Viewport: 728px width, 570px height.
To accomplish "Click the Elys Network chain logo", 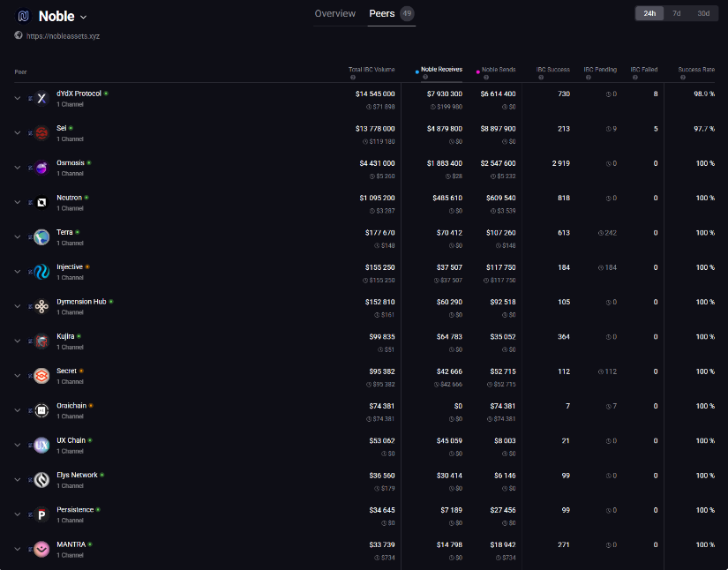I will tap(41, 479).
